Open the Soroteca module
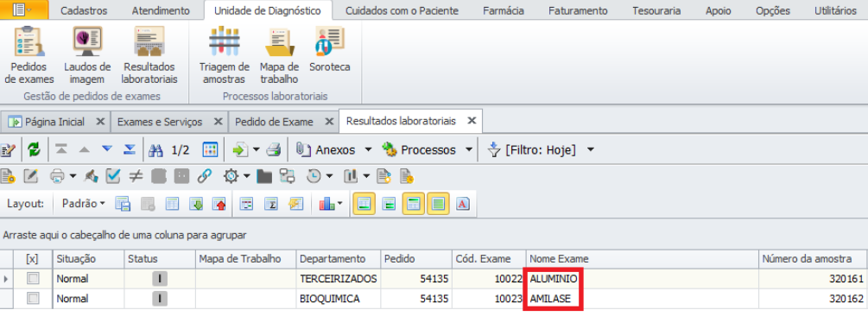Viewport: 868px width, 329px height. 329,50
